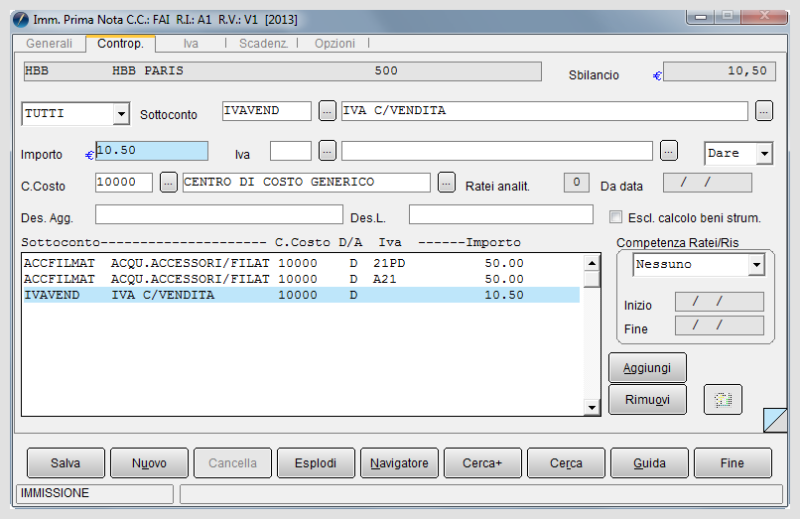This screenshot has height=519, width=800.
Task: Click the Fine date field in Competenza
Action: pos(719,325)
